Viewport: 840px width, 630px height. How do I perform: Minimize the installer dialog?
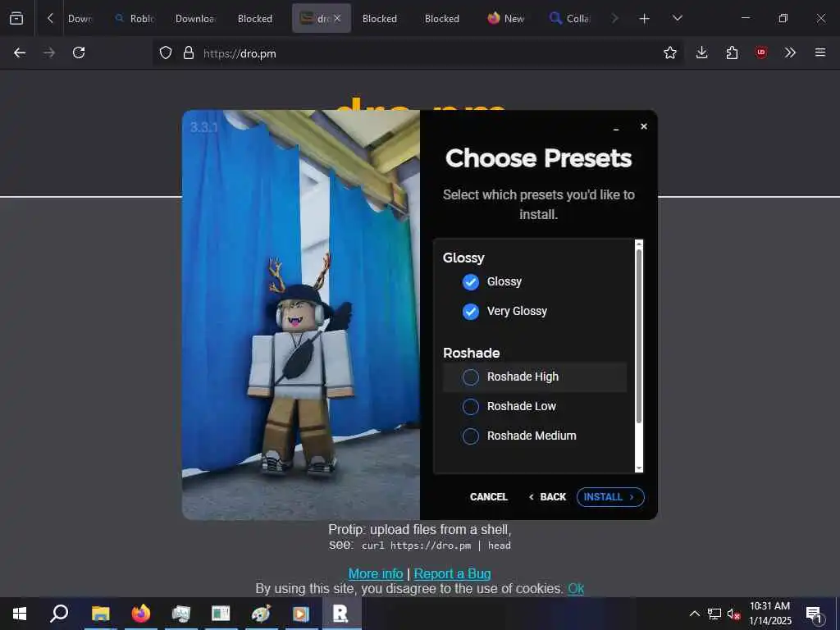[x=616, y=128]
